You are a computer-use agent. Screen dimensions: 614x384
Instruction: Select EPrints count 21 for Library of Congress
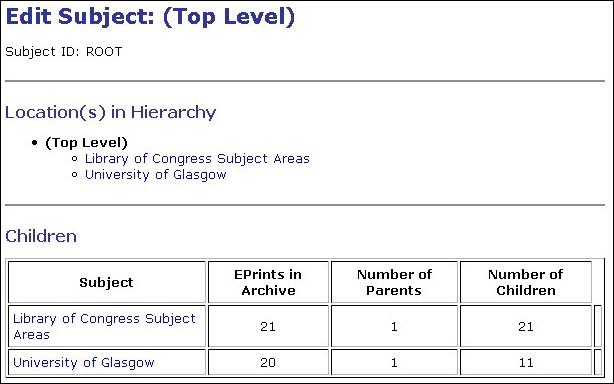click(268, 326)
